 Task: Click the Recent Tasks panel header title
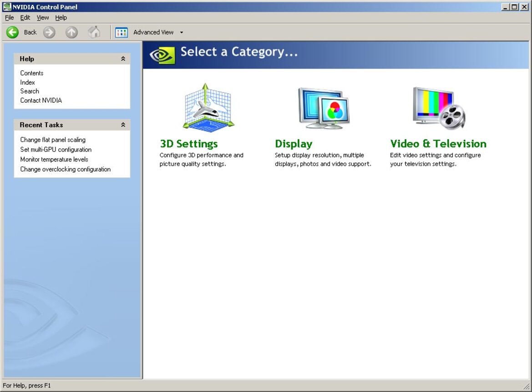point(41,125)
